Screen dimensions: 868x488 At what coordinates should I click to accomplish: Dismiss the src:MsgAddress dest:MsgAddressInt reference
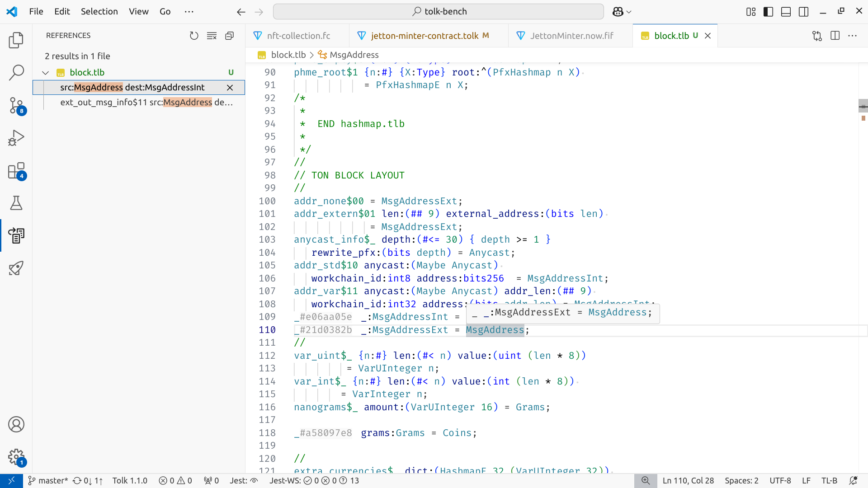230,88
